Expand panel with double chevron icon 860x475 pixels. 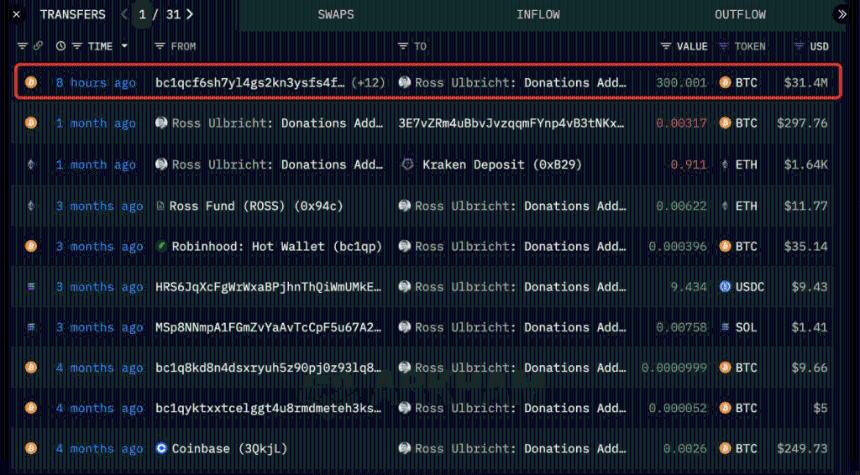pyautogui.click(x=841, y=15)
